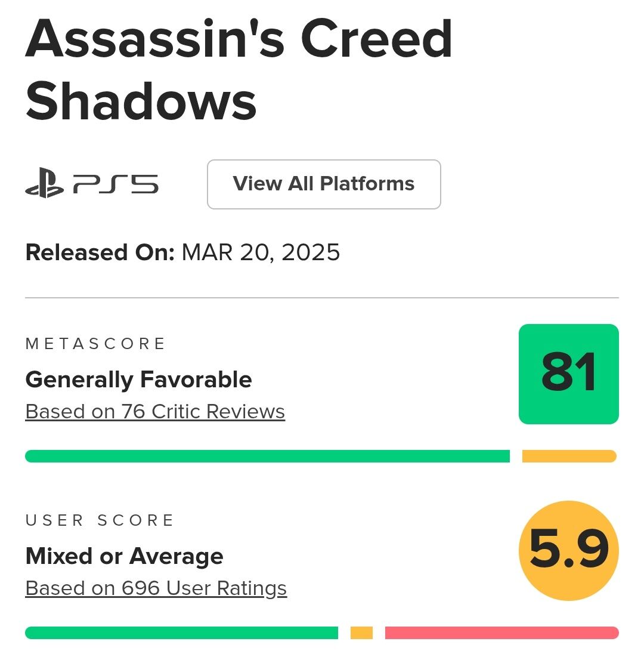The width and height of the screenshot is (644, 660).
Task: Click the PlayStation logo icon
Action: point(44,184)
